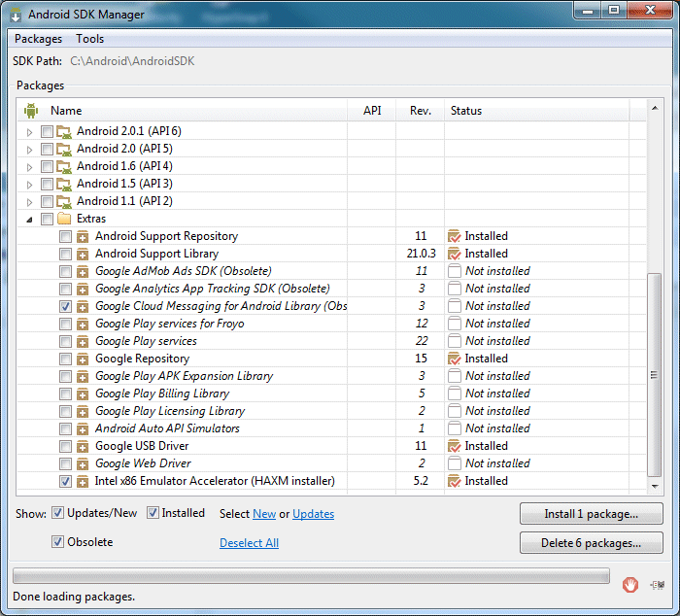Click the Extras folder icon
The height and width of the screenshot is (616, 680).
tap(64, 219)
